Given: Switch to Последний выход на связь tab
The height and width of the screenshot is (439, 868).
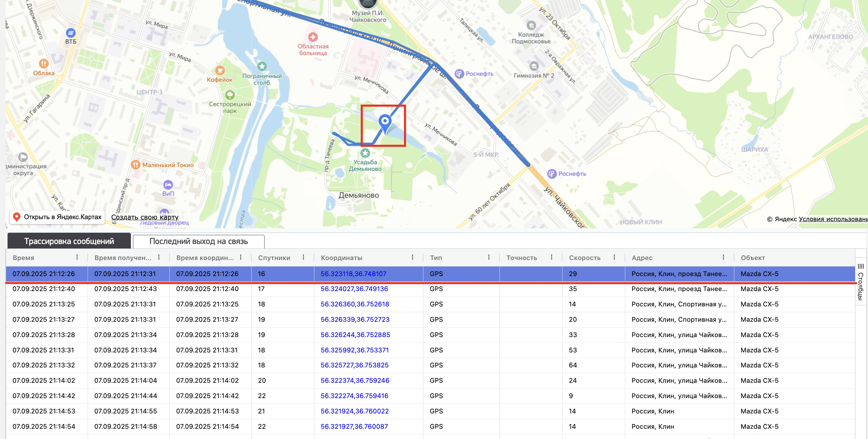Looking at the screenshot, I should [x=198, y=241].
